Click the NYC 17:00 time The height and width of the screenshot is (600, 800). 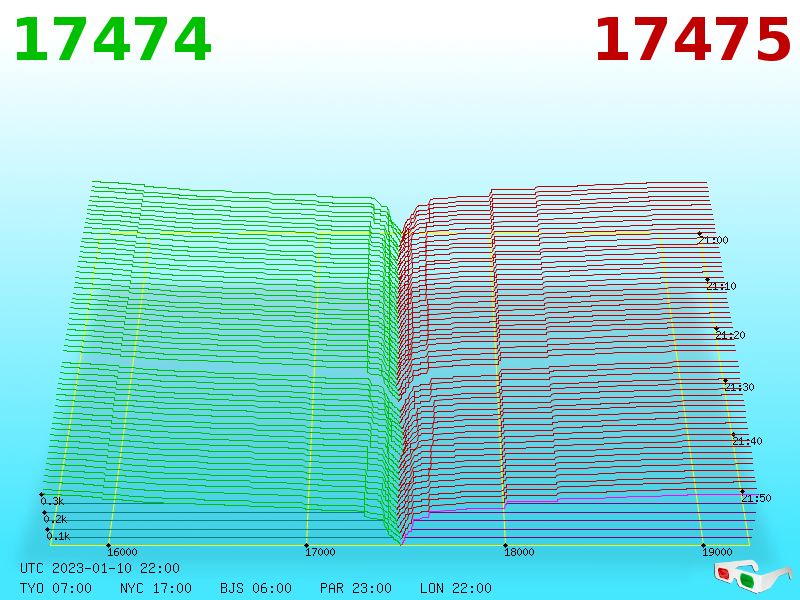[x=156, y=588]
